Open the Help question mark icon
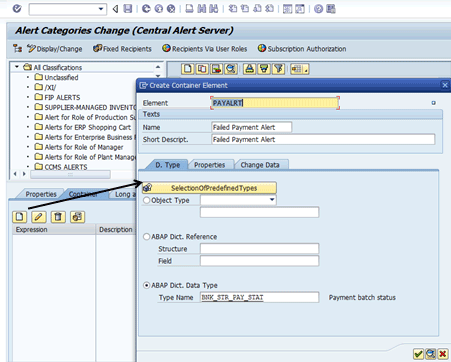Viewport: 451px width, 362px height. click(x=318, y=9)
